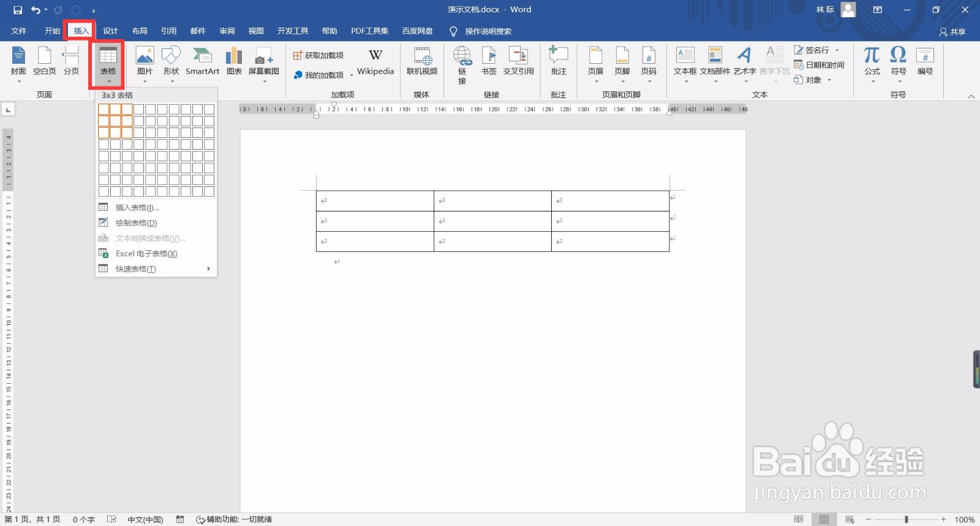
Task: Expand Object (对象) dropdown
Action: pos(829,80)
